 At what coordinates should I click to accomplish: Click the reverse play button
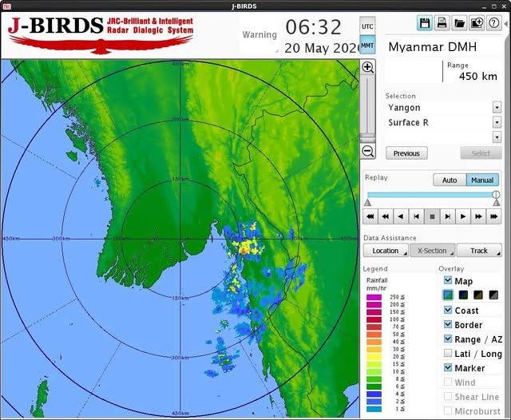click(401, 216)
